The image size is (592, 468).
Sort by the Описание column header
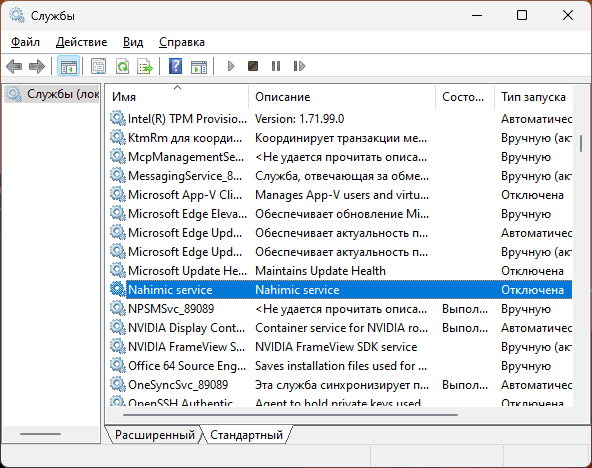(x=342, y=97)
